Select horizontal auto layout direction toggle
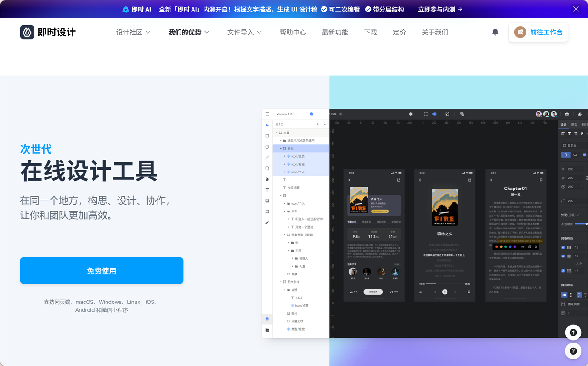 565,295
